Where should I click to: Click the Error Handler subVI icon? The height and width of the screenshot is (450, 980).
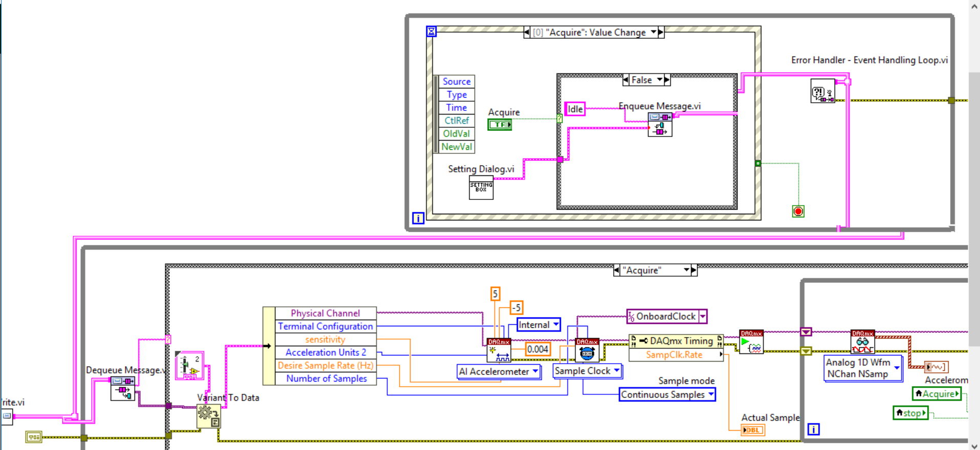822,92
